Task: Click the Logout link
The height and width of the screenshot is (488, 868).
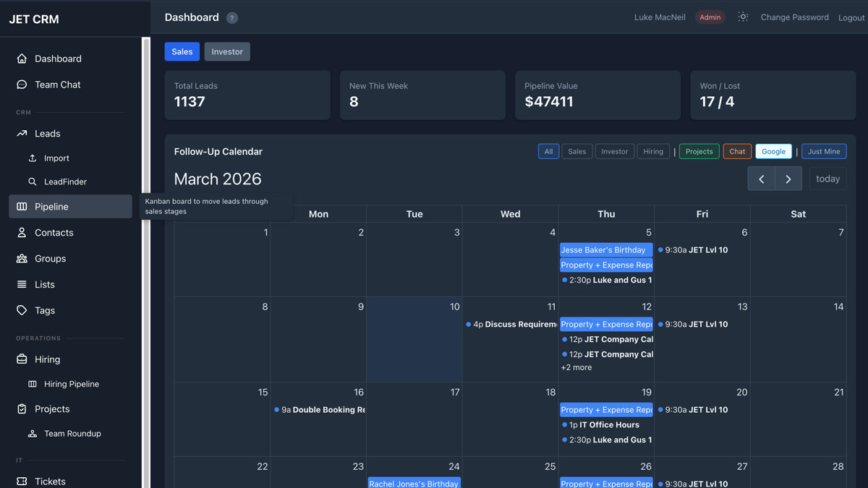Action: point(851,18)
